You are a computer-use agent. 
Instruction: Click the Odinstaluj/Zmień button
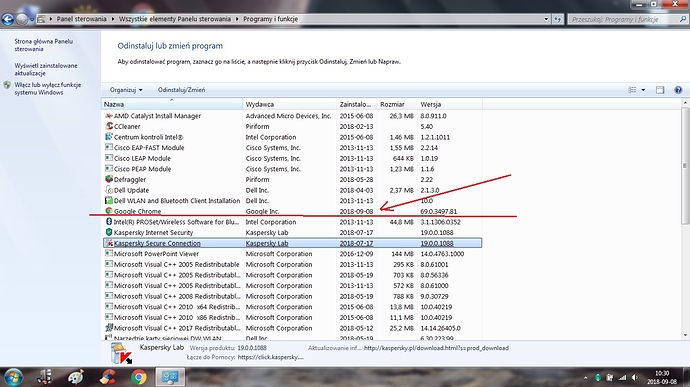pyautogui.click(x=181, y=90)
